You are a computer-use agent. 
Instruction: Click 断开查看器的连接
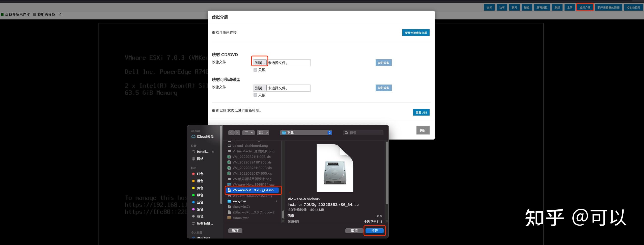[x=608, y=8]
